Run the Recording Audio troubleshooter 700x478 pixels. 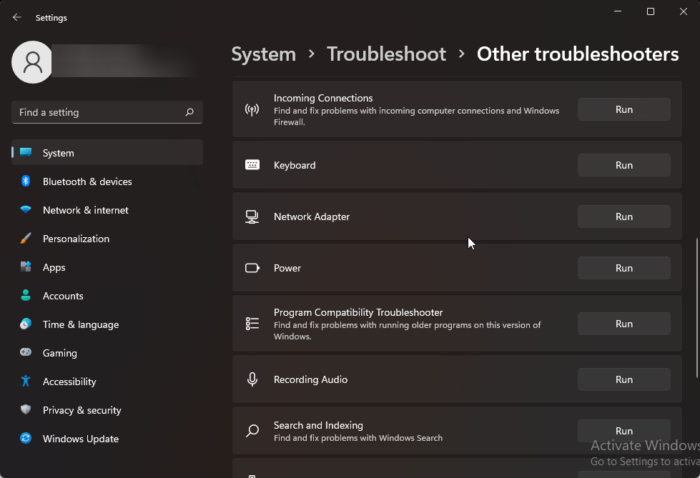[623, 380]
